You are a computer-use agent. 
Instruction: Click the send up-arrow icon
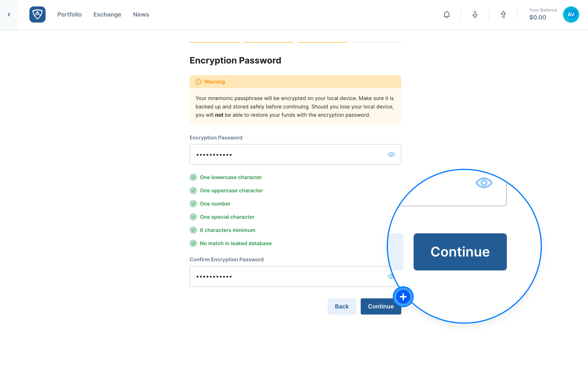pyautogui.click(x=503, y=14)
